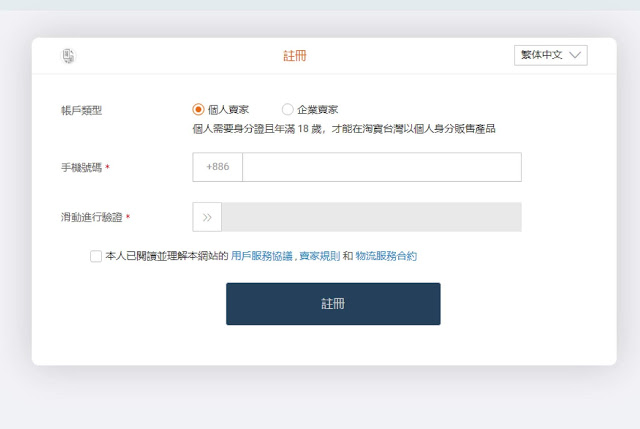Click the age requirement hint text below radios

[343, 129]
